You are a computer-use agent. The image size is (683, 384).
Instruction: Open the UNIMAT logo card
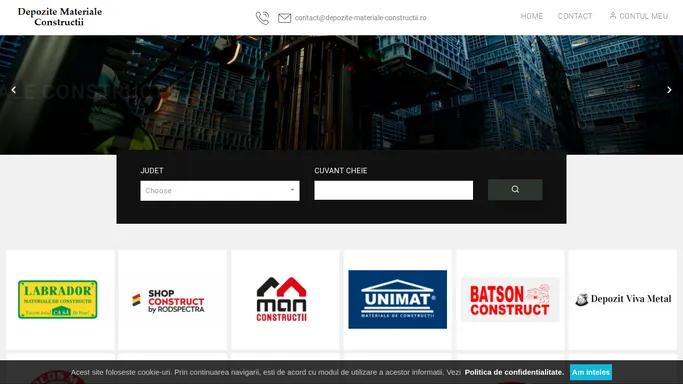pyautogui.click(x=397, y=300)
